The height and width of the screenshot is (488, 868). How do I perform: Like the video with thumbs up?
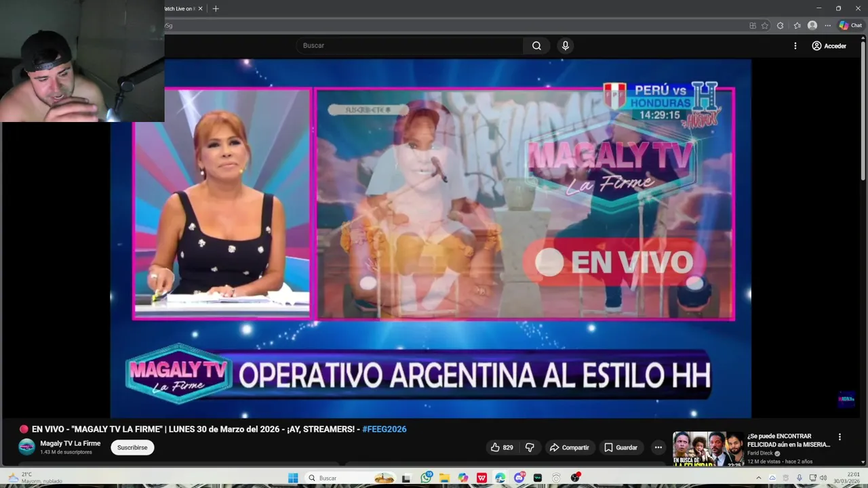point(502,447)
